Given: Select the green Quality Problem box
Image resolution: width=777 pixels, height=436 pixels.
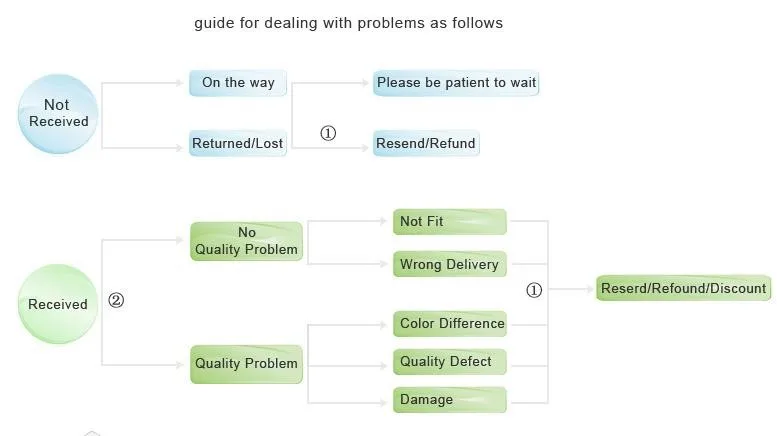Looking at the screenshot, I should (x=246, y=364).
